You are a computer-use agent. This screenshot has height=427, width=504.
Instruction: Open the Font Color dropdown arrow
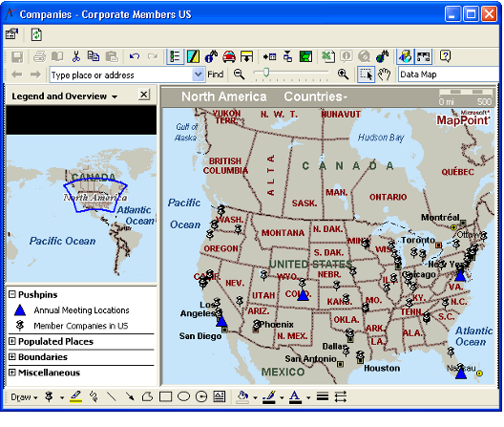click(x=308, y=397)
